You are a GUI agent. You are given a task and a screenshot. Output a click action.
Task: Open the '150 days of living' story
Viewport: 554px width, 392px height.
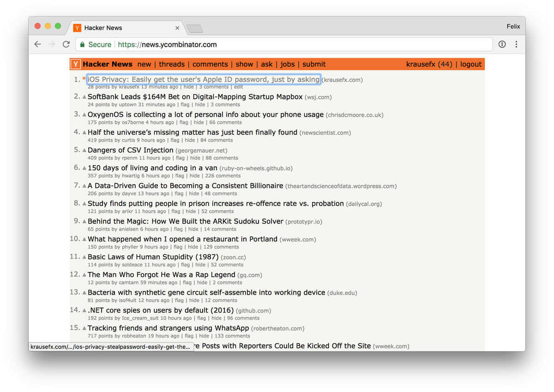[x=152, y=168]
